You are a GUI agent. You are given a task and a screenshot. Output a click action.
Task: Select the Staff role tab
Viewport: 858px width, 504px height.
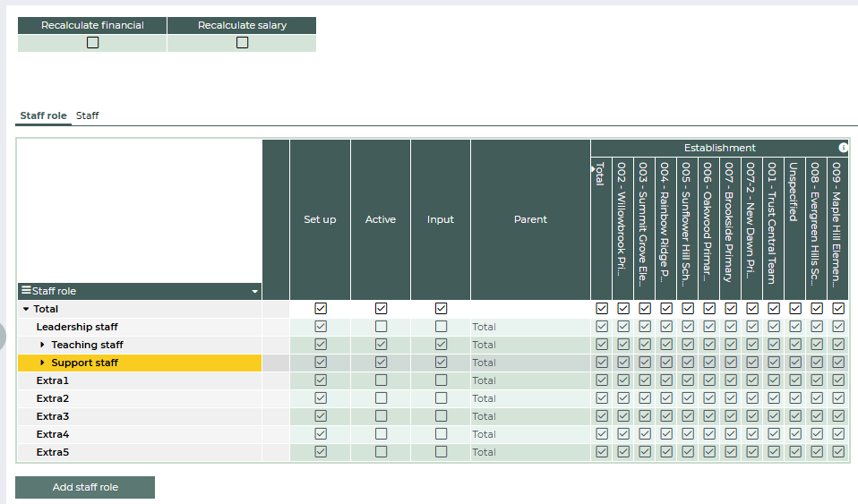point(43,115)
